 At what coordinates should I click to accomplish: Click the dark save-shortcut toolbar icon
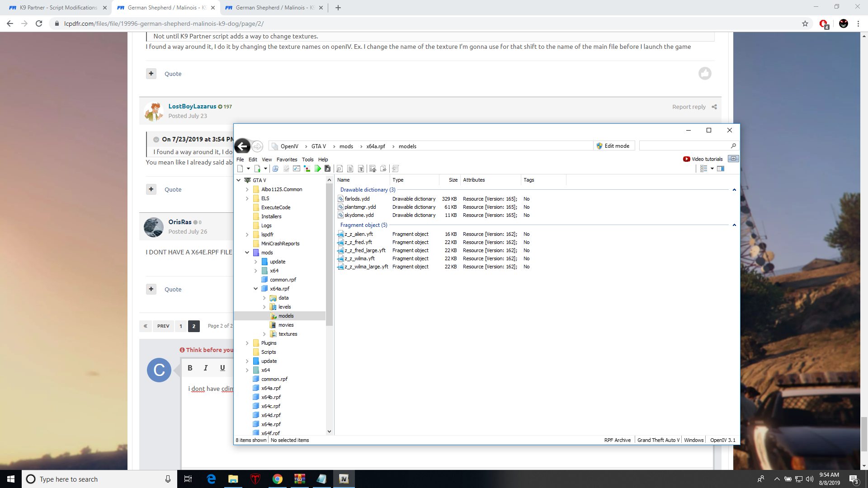pos(328,169)
